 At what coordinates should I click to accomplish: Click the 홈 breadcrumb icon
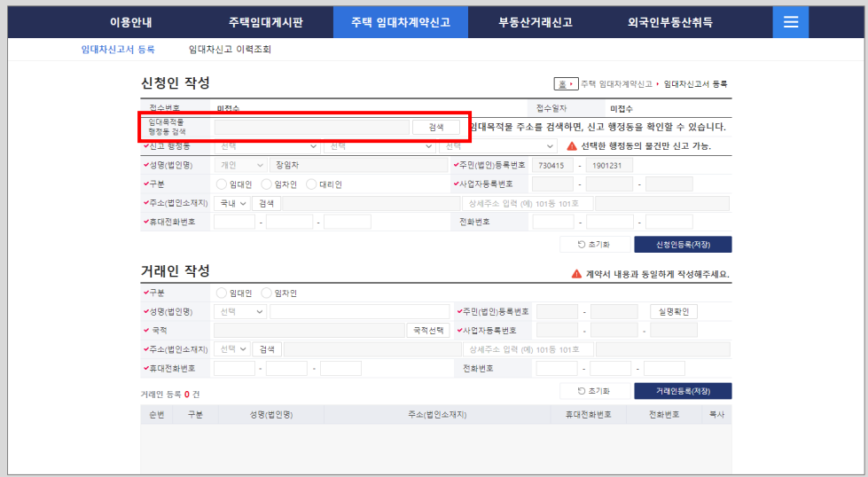click(566, 84)
